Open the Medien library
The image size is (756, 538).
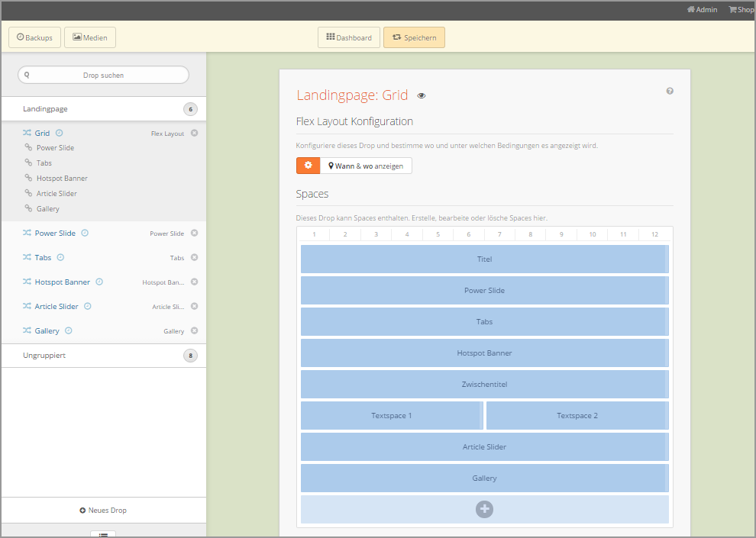pyautogui.click(x=90, y=37)
